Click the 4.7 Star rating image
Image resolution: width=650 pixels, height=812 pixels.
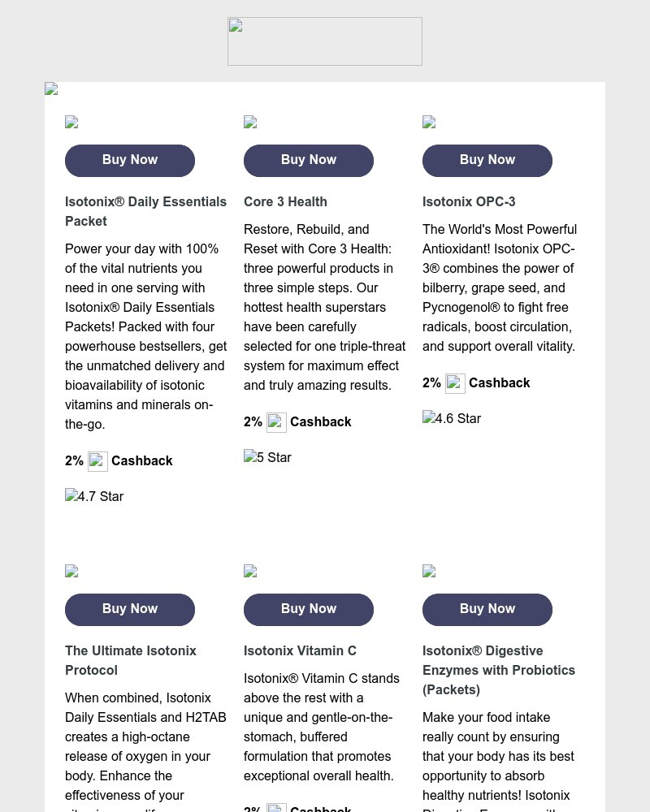[94, 496]
